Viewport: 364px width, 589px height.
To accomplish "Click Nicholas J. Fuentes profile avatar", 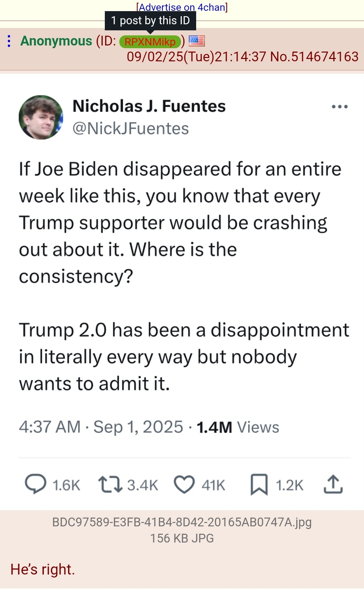I will click(x=41, y=117).
